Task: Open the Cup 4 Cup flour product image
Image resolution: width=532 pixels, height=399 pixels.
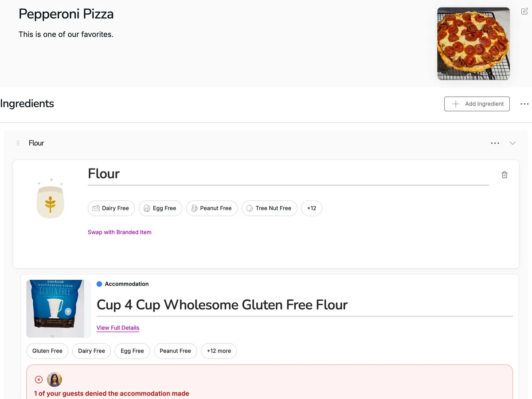Action: pyautogui.click(x=59, y=309)
